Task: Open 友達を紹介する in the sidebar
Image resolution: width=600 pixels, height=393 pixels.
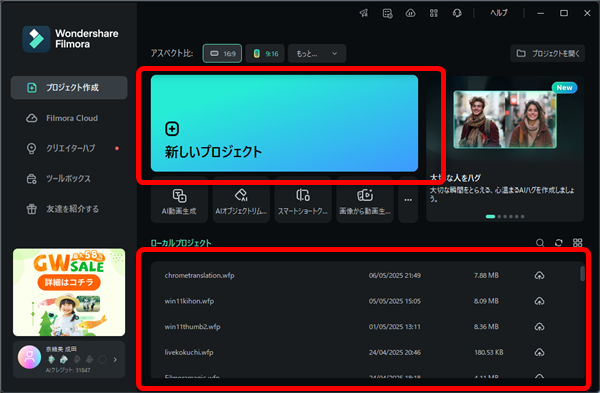Action: click(69, 209)
